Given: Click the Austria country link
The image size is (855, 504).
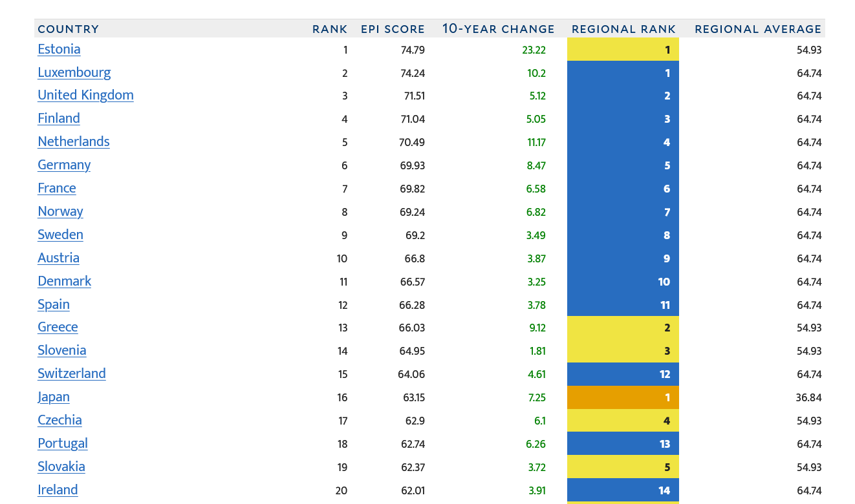Looking at the screenshot, I should point(58,258).
